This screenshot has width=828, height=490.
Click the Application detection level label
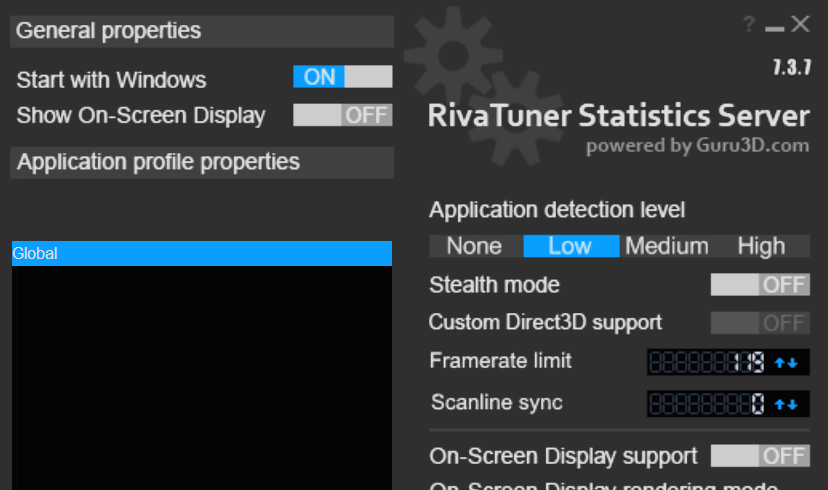coord(557,210)
